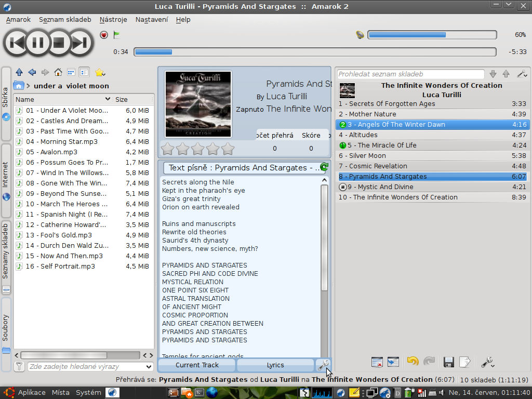The image size is (532, 399).
Task: Open the Amarok menu
Action: [x=18, y=20]
